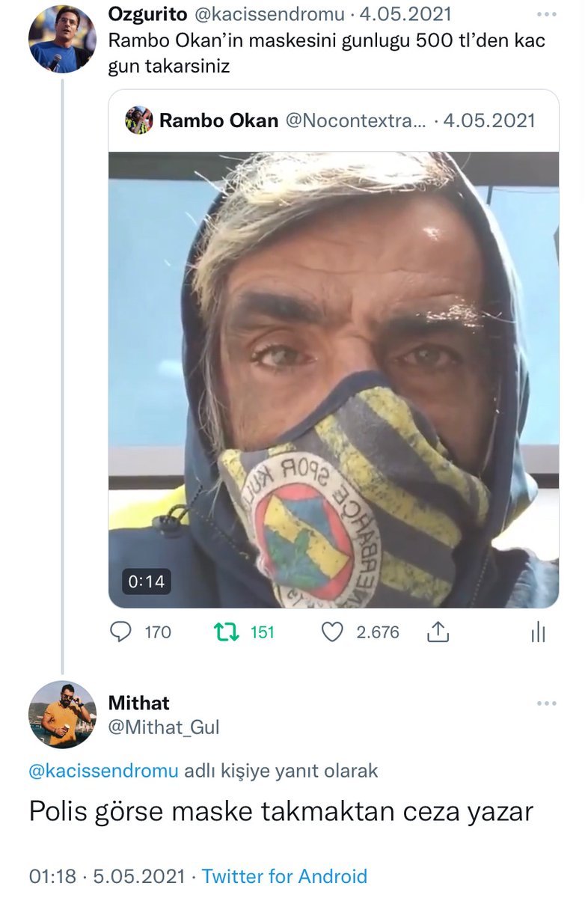Click the Mithat display name
This screenshot has height=898, width=588.
click(139, 703)
